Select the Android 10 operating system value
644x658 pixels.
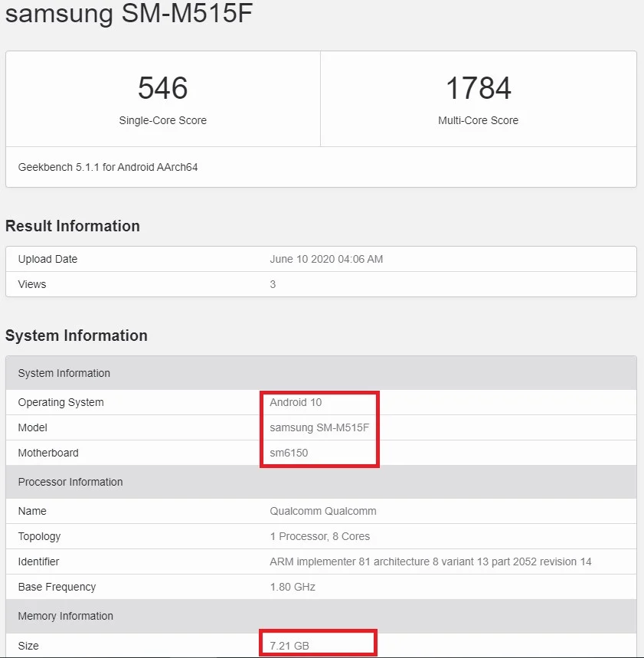point(296,402)
